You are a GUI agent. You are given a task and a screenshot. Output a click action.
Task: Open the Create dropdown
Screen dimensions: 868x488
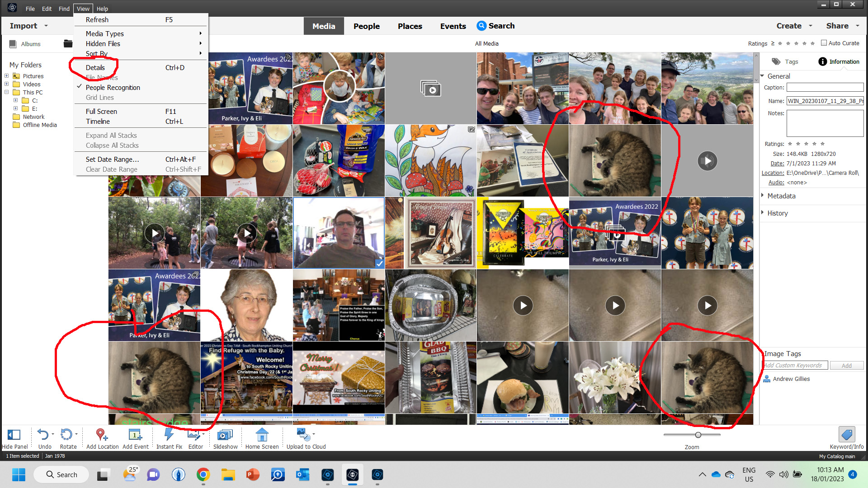[794, 26]
